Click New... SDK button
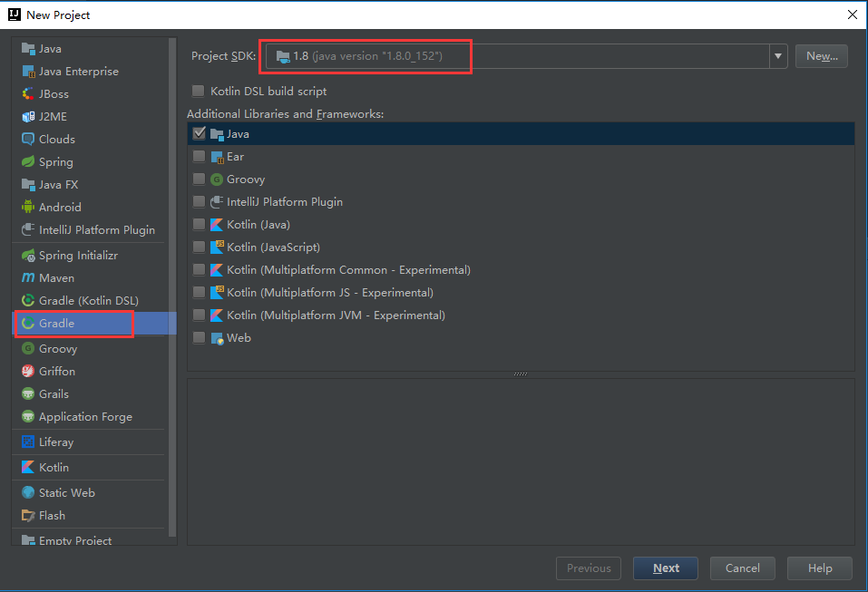 tap(822, 56)
